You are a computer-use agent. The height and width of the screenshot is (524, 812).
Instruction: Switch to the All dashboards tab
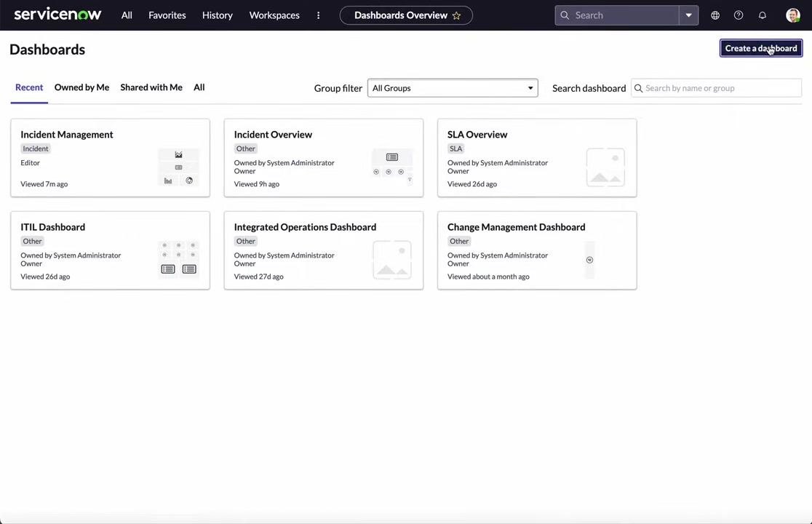click(199, 87)
